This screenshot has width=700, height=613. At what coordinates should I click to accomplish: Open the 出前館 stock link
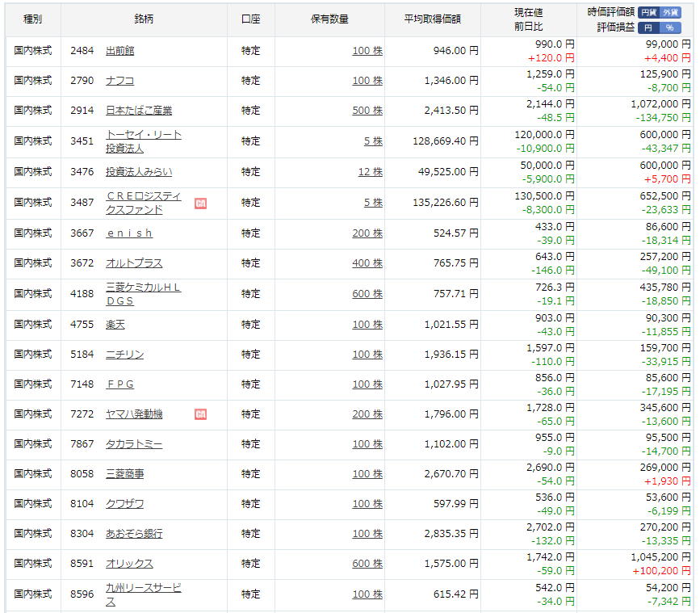119,51
